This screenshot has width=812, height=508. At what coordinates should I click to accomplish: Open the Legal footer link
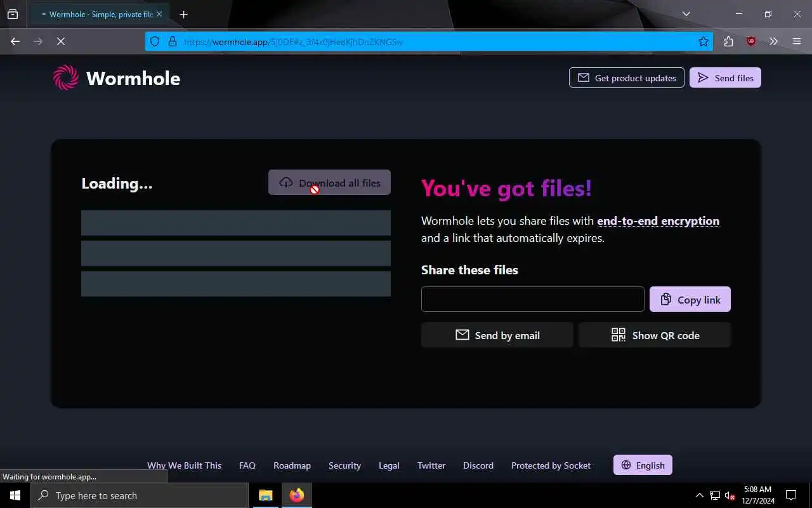pyautogui.click(x=389, y=465)
